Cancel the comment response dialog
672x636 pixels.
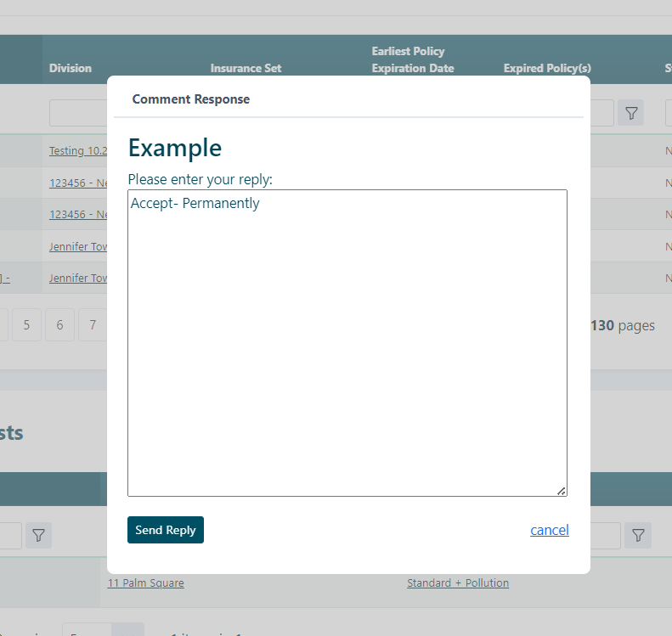click(x=549, y=530)
